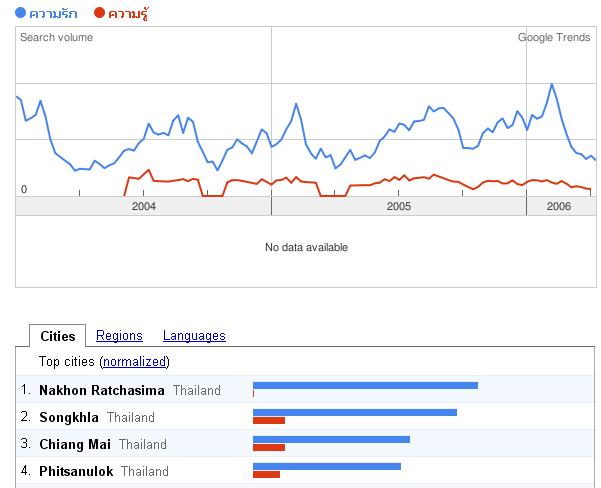
Task: Select Songkhla in the top cities list
Action: [x=69, y=417]
